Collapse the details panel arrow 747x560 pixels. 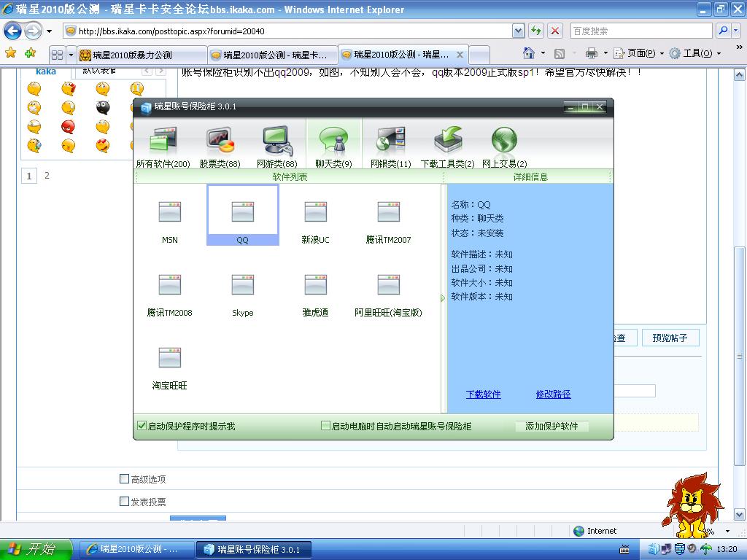pyautogui.click(x=443, y=298)
